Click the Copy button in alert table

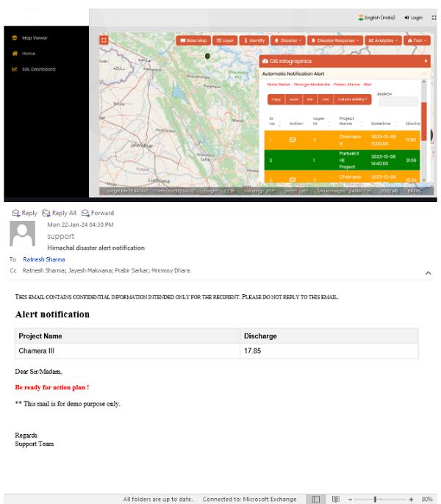276,99
